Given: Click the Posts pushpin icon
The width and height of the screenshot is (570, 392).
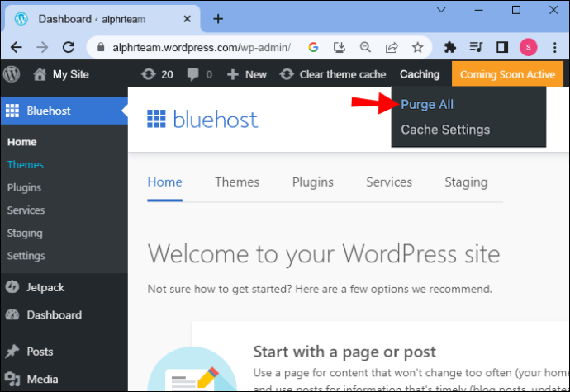Looking at the screenshot, I should pyautogui.click(x=12, y=352).
